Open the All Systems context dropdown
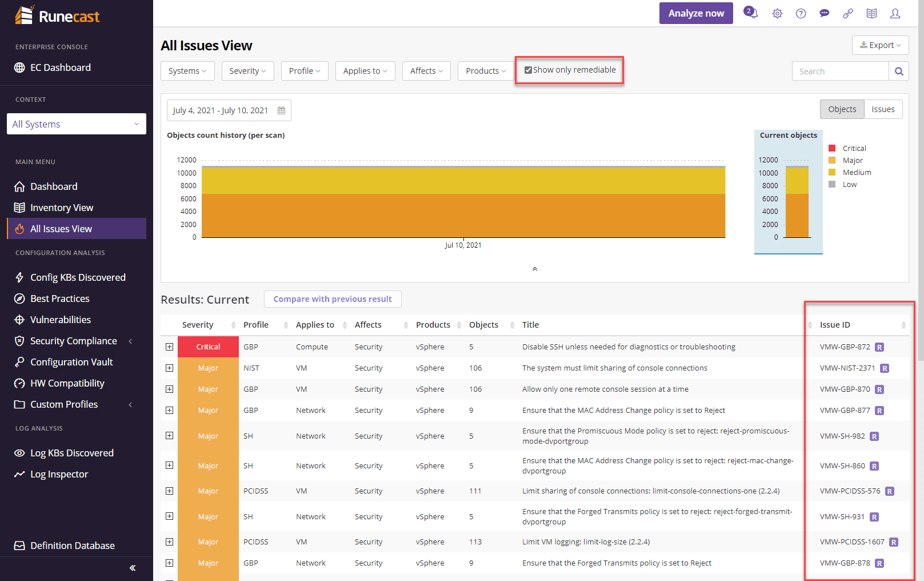This screenshot has width=924, height=581. [x=77, y=124]
